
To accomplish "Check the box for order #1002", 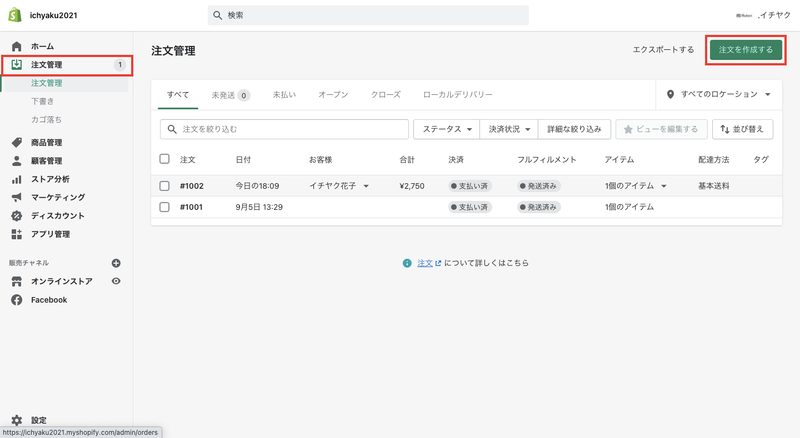I will pyautogui.click(x=164, y=186).
